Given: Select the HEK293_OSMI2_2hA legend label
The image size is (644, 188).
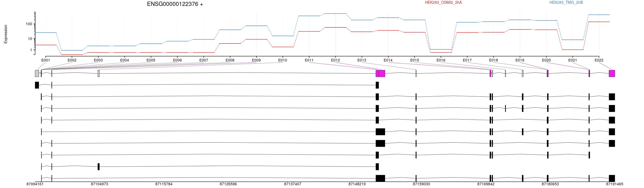Looking at the screenshot, I should point(443,2).
